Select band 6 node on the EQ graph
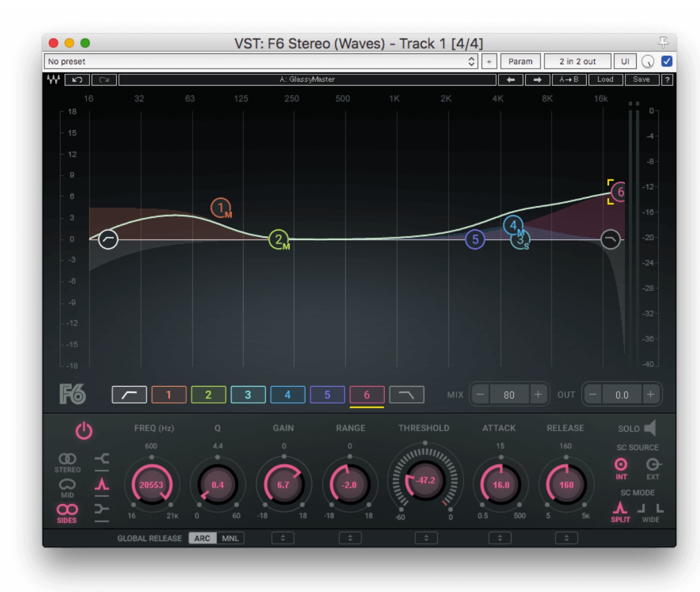 point(619,192)
